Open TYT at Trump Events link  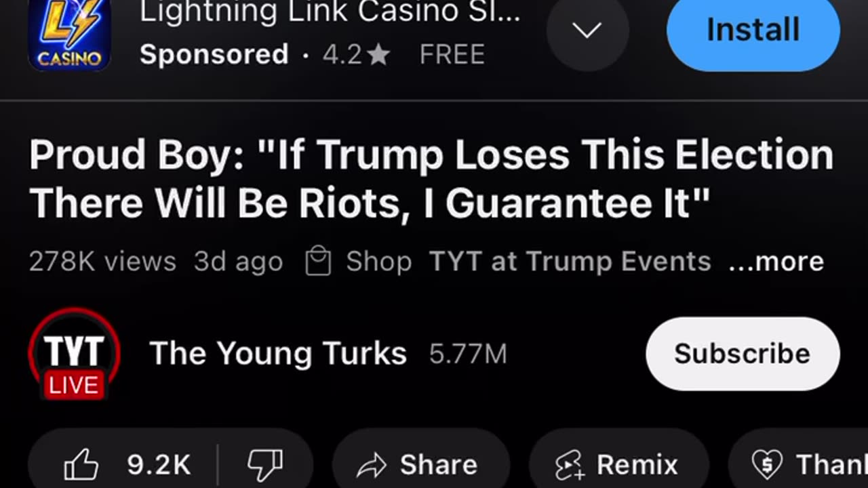click(570, 262)
